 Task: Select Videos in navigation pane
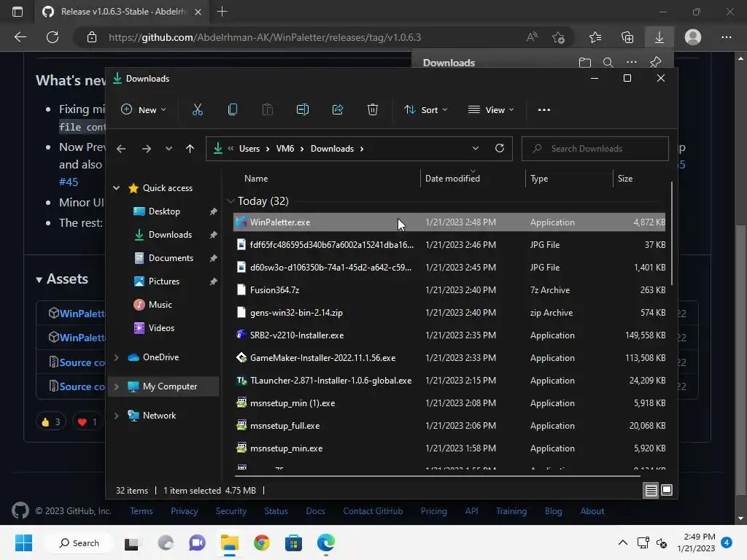(161, 328)
